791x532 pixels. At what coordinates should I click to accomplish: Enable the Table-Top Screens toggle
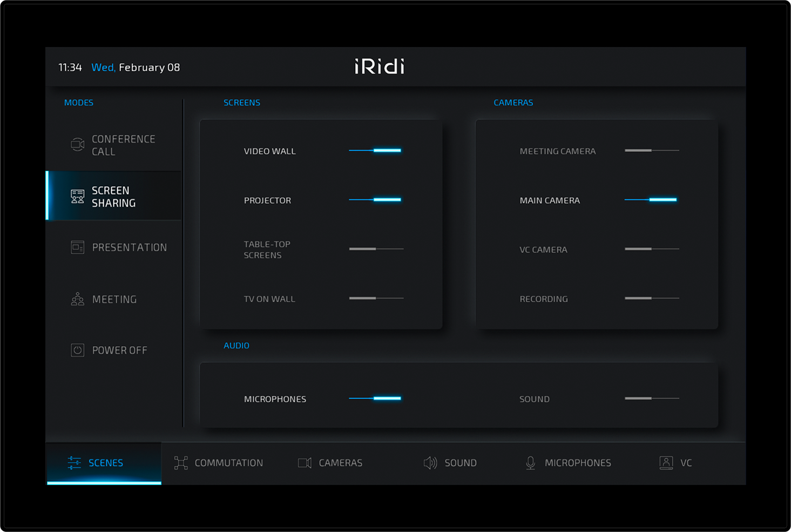click(x=376, y=249)
